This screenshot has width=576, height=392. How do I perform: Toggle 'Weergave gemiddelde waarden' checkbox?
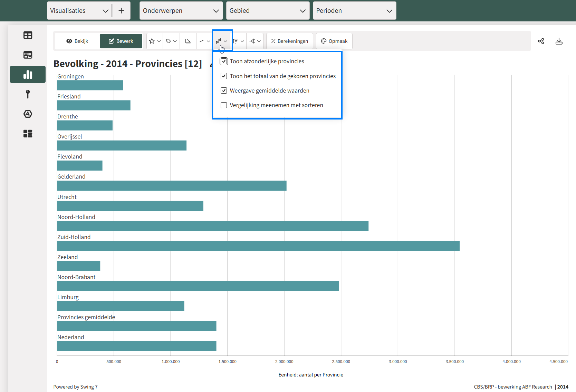coord(224,90)
